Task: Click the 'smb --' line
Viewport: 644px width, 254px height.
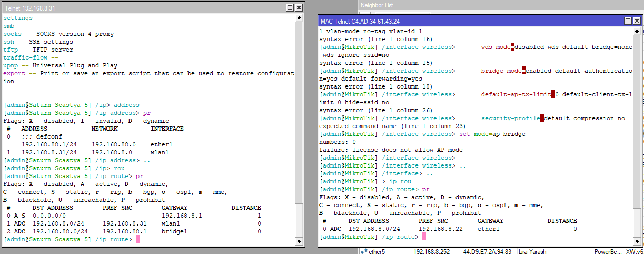Action: 14,26
